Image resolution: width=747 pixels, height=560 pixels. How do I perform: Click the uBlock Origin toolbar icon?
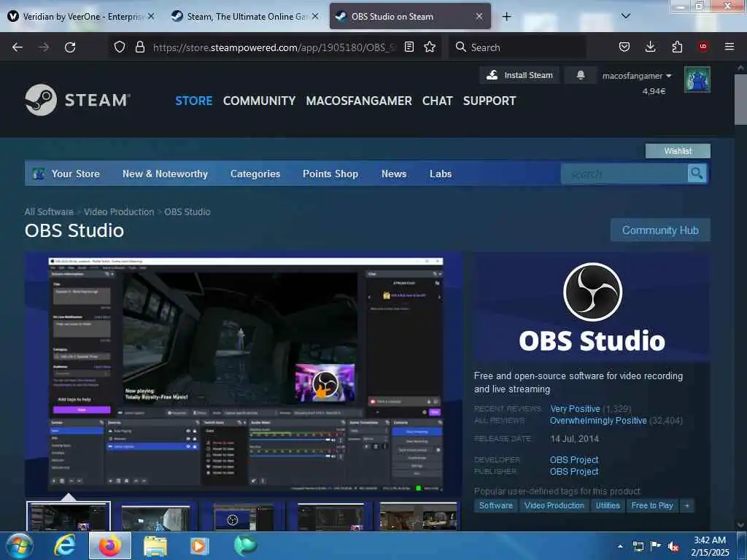point(703,47)
